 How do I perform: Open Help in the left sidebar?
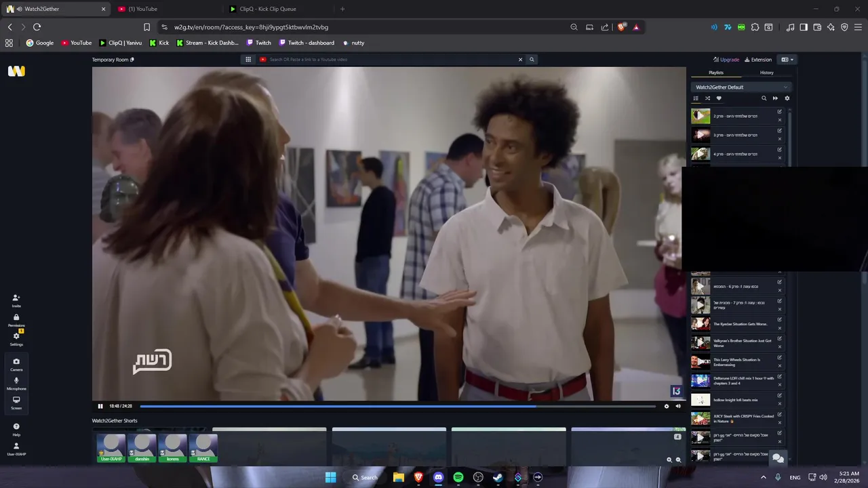coord(16,429)
